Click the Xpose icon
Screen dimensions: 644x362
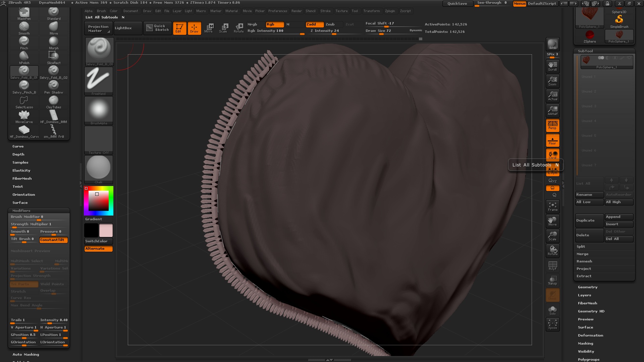(x=552, y=324)
